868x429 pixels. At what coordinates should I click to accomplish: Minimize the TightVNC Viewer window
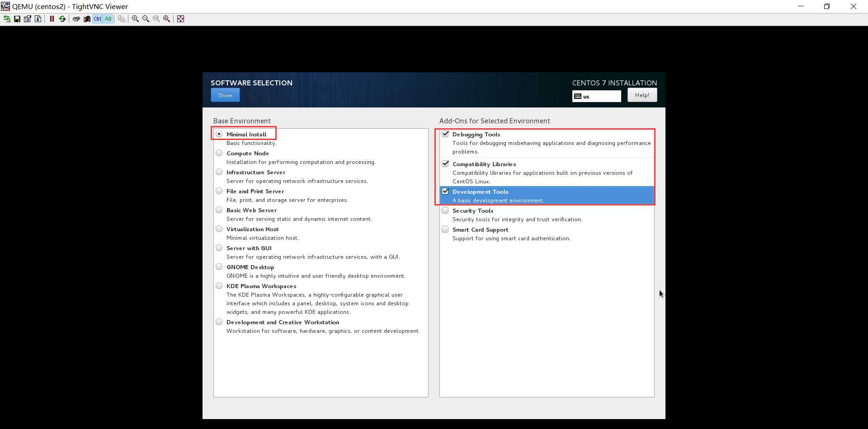click(801, 6)
